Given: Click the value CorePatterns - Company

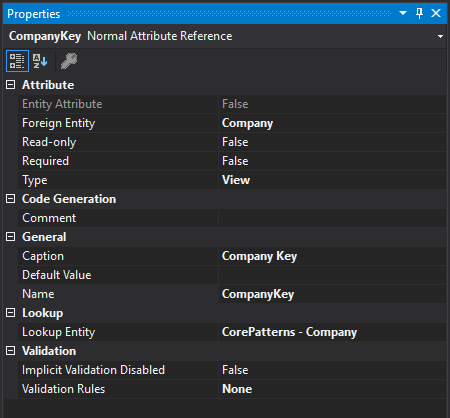Looking at the screenshot, I should [x=289, y=332].
